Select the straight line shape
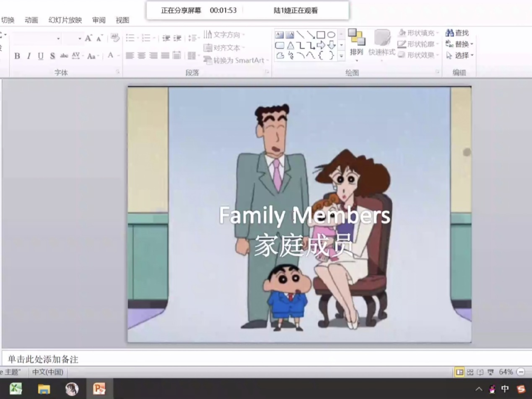Screen dimensions: 532x399 click(x=300, y=35)
